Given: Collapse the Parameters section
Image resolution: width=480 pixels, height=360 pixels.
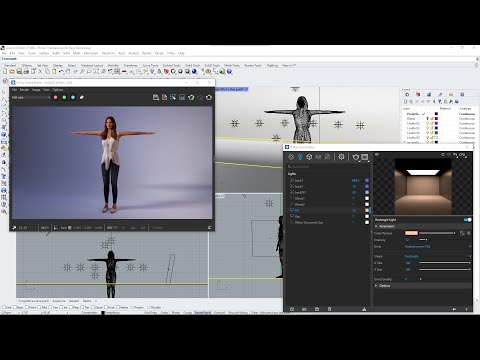Looking at the screenshot, I should point(422,226).
